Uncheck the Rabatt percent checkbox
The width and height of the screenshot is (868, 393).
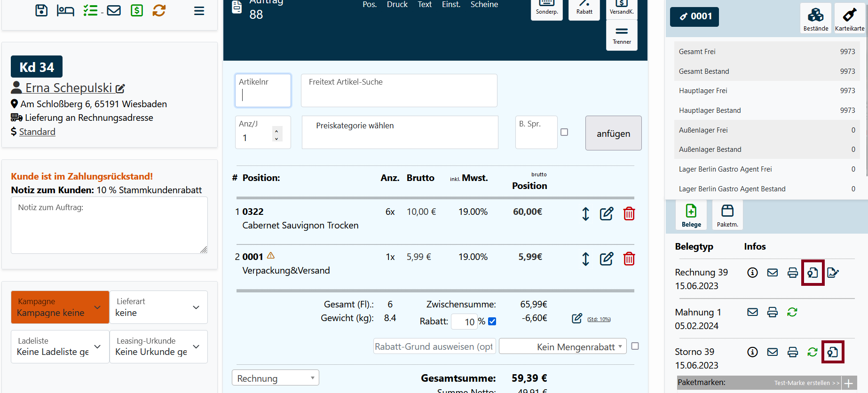coord(492,322)
